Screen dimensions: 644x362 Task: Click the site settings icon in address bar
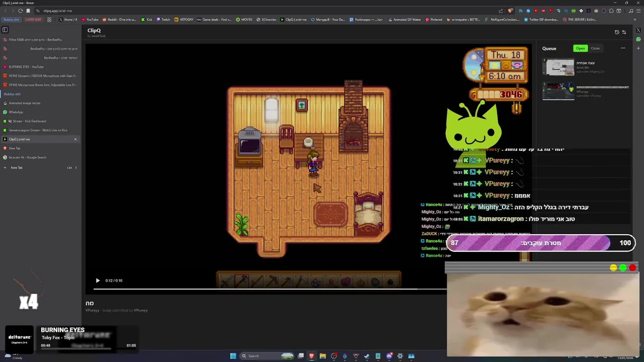tap(38, 11)
